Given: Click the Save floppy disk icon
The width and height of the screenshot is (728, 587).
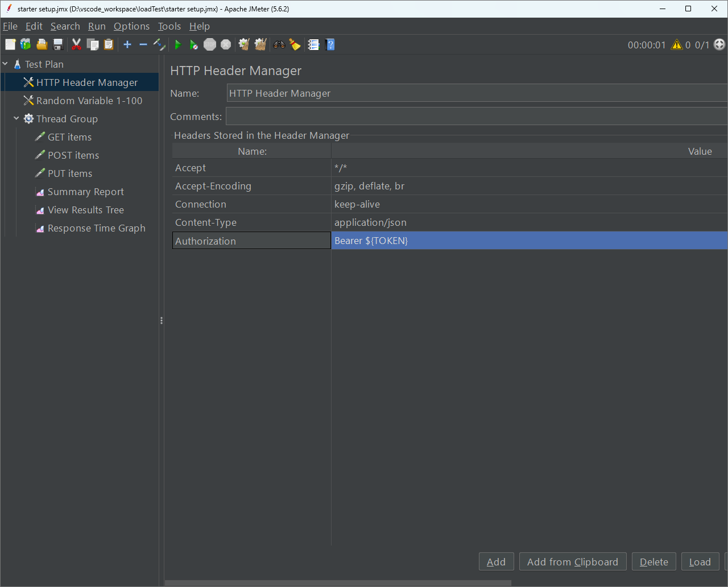Looking at the screenshot, I should 57,44.
